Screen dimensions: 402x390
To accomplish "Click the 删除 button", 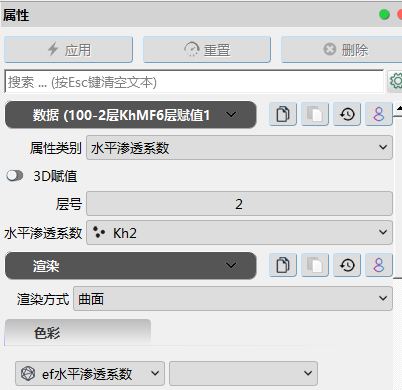I will (x=342, y=50).
